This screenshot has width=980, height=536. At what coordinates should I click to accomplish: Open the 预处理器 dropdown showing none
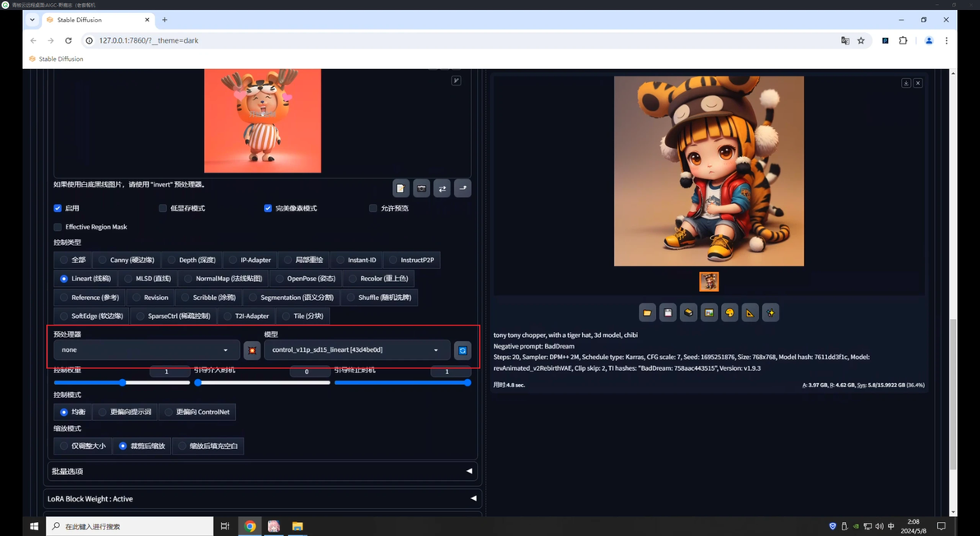(146, 350)
